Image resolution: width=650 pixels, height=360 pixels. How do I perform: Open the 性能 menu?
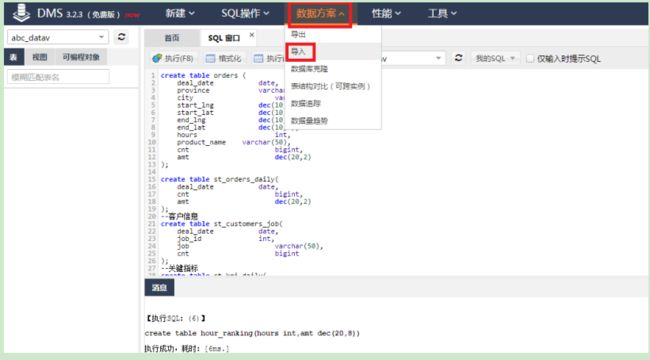click(x=386, y=14)
